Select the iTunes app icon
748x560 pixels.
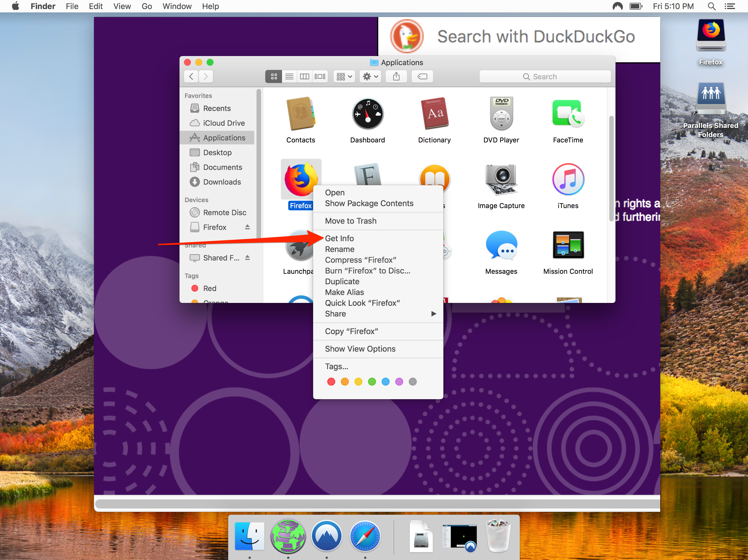pos(568,179)
